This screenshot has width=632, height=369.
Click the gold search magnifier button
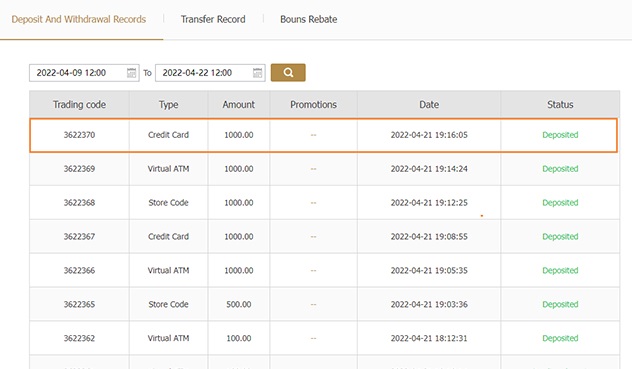288,73
